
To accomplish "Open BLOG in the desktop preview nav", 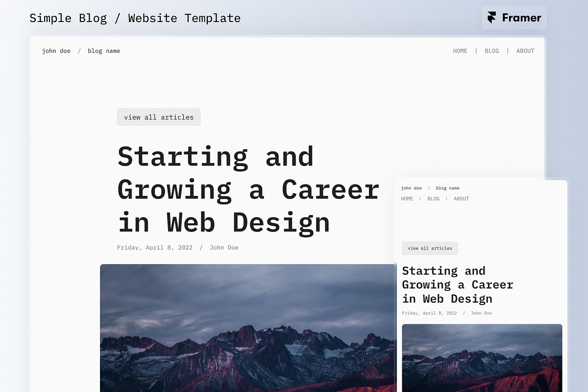I will pyautogui.click(x=491, y=51).
